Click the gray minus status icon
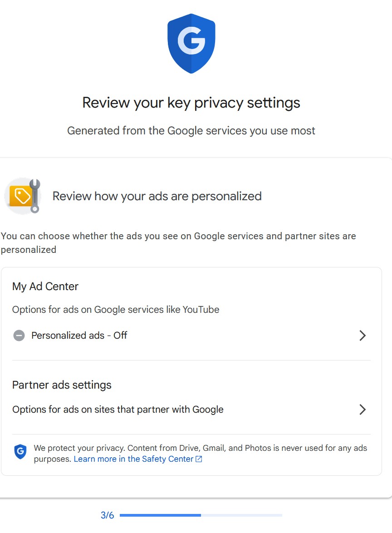 point(19,336)
